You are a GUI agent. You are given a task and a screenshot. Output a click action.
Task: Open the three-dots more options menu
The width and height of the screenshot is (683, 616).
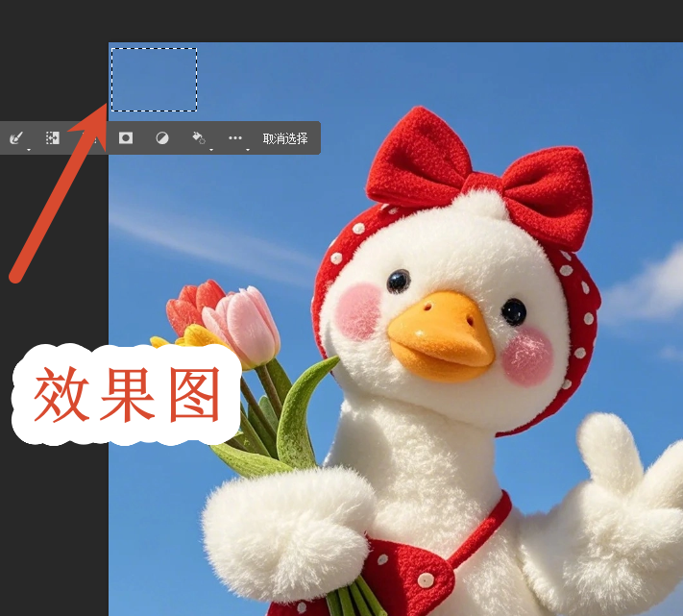point(235,138)
